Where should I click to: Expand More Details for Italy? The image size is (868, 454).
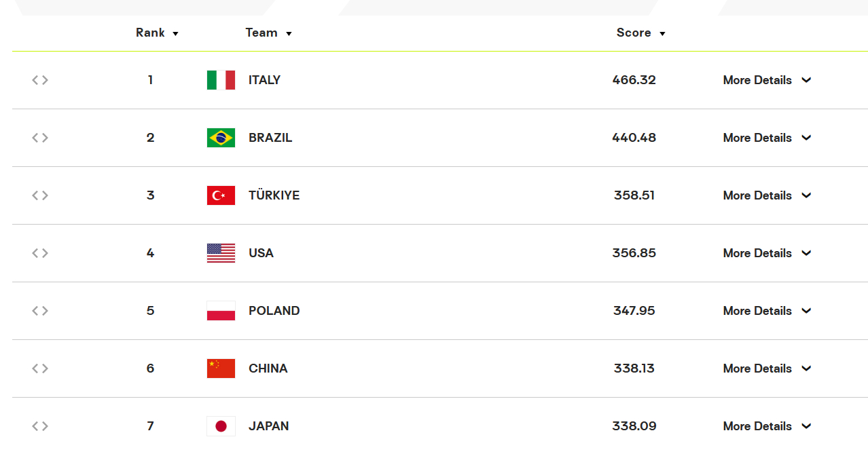(x=767, y=80)
